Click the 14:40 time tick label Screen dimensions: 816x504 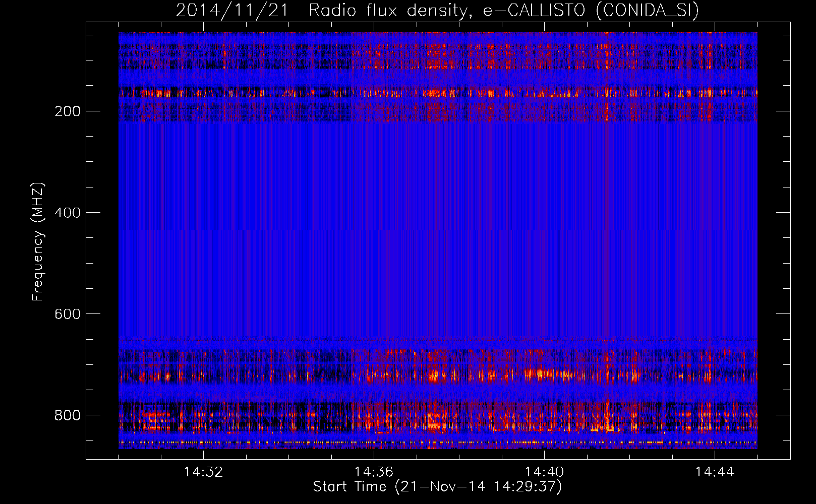[544, 472]
